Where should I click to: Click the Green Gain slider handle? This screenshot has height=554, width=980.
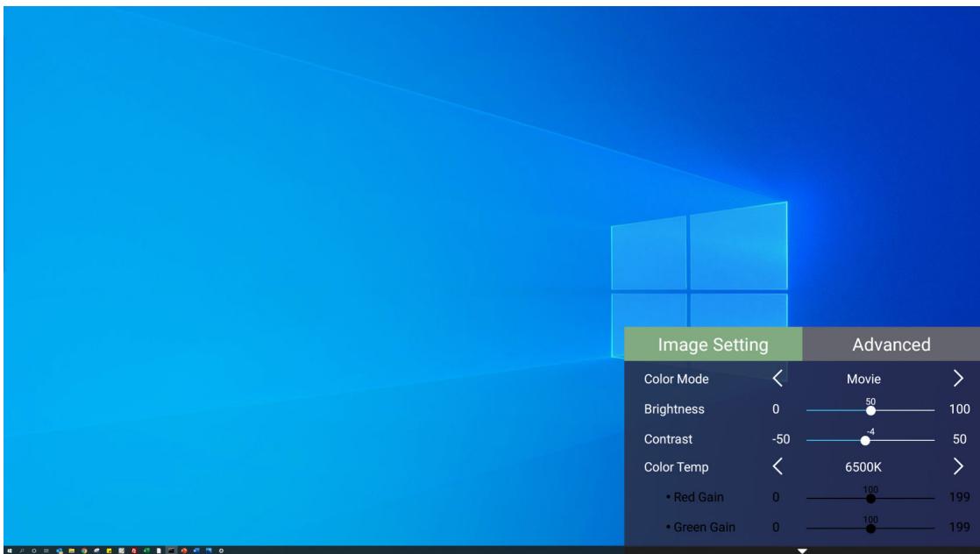pos(870,529)
